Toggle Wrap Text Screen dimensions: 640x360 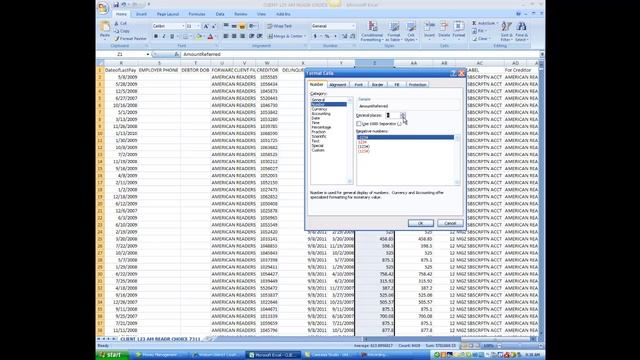pos(280,26)
